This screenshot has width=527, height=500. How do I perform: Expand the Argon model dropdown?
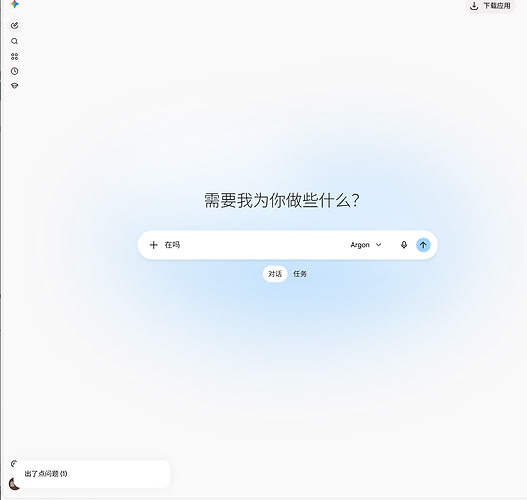tap(366, 245)
